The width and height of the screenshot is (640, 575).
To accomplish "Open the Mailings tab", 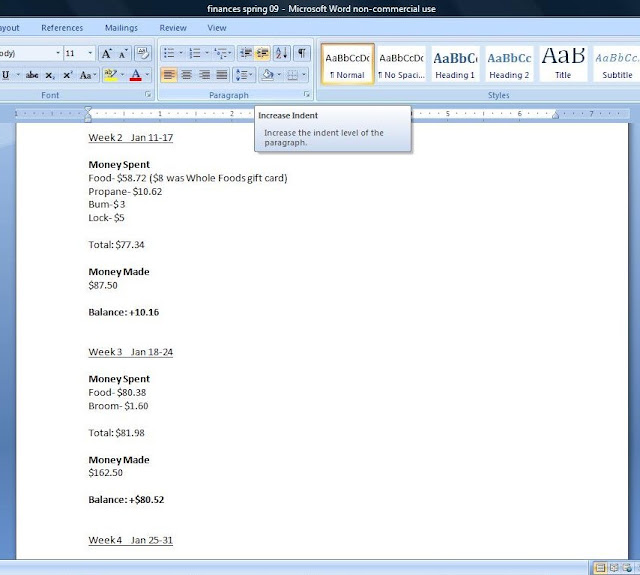I will tap(121, 28).
